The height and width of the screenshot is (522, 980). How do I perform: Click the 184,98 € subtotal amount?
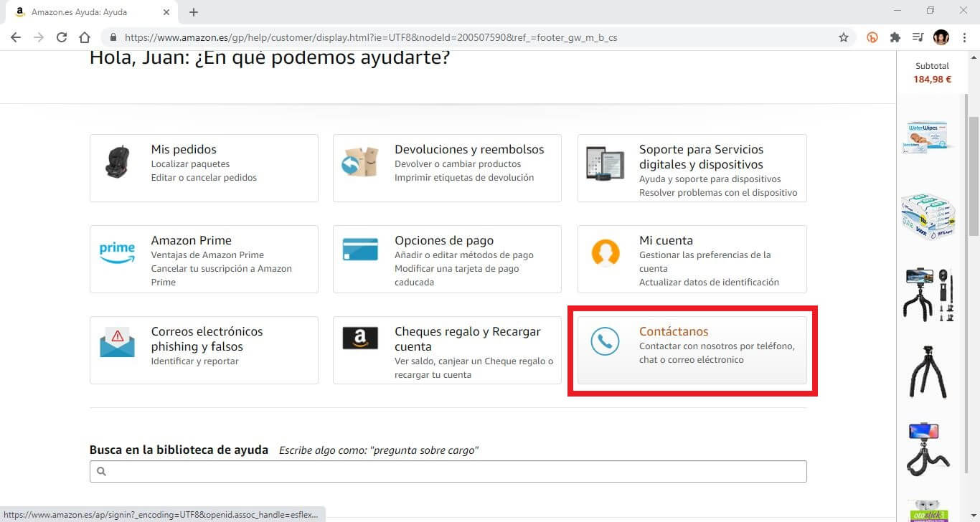click(932, 79)
